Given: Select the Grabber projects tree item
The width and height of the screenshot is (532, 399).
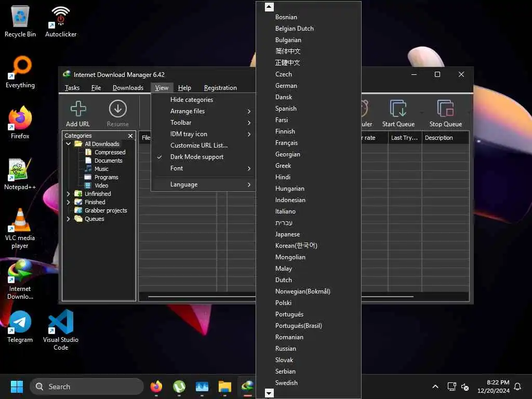Looking at the screenshot, I should click(105, 210).
